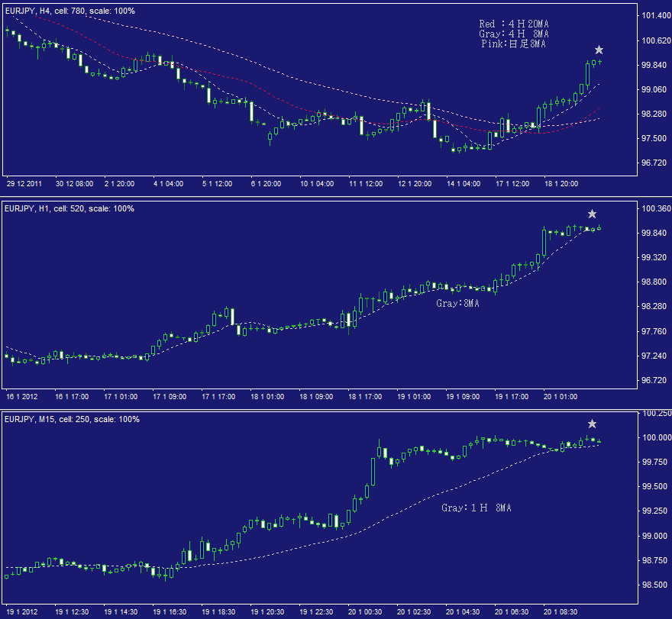Click price label 99.500 on M15 axis
The image size is (672, 619).
tap(654, 487)
